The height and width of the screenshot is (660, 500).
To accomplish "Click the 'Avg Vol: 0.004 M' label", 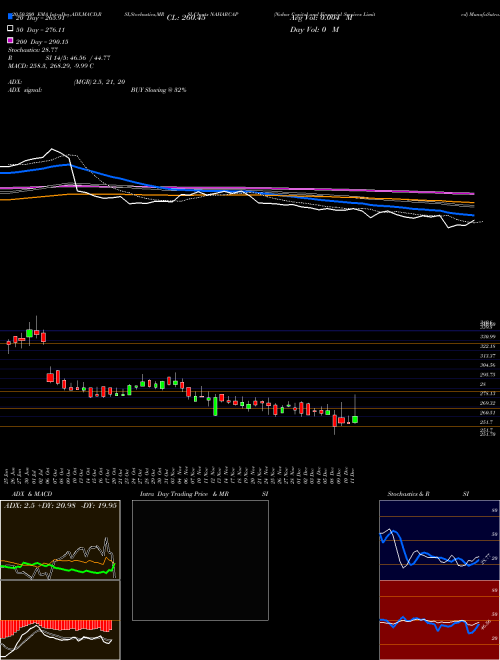I will click(321, 18).
